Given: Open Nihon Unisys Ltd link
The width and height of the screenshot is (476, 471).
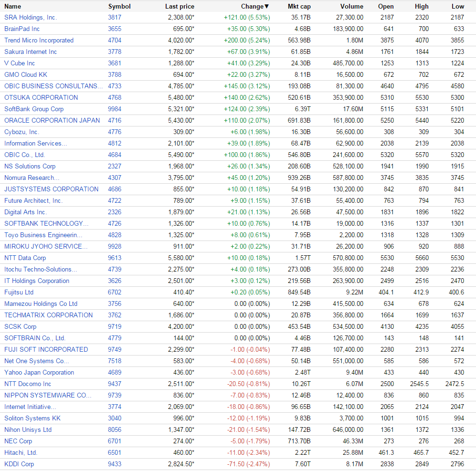Looking at the screenshot, I should (x=28, y=430).
